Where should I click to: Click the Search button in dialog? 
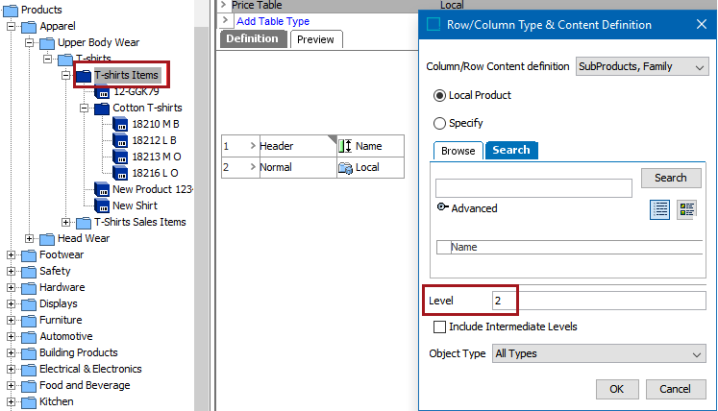(671, 178)
